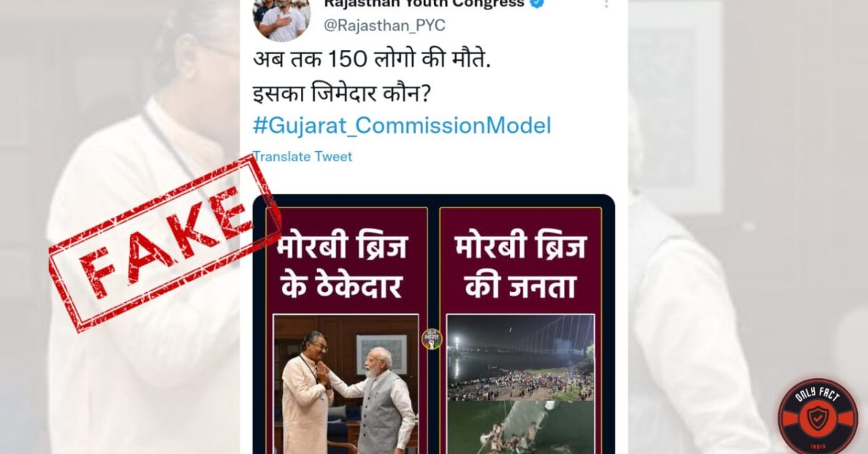Click man with glasses in small tweet photo
Viewport: 868px width, 454px height.
tap(305, 391)
